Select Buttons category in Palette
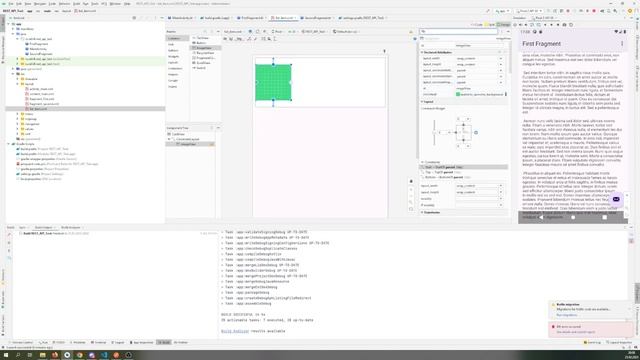This screenshot has height=360, width=640. pyautogui.click(x=174, y=50)
